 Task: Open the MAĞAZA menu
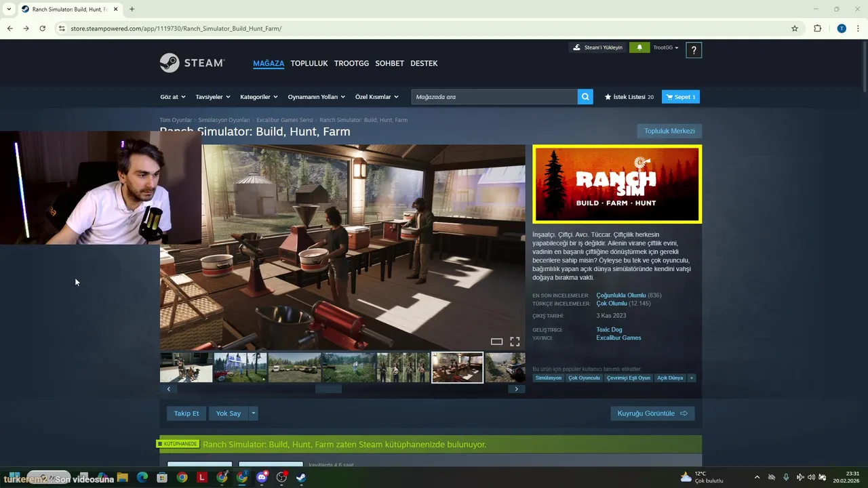coord(269,63)
